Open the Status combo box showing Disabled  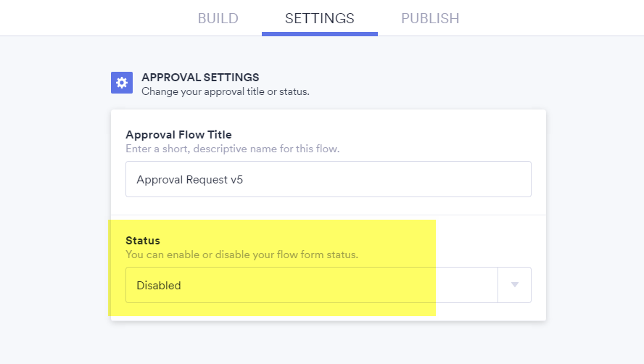312,285
